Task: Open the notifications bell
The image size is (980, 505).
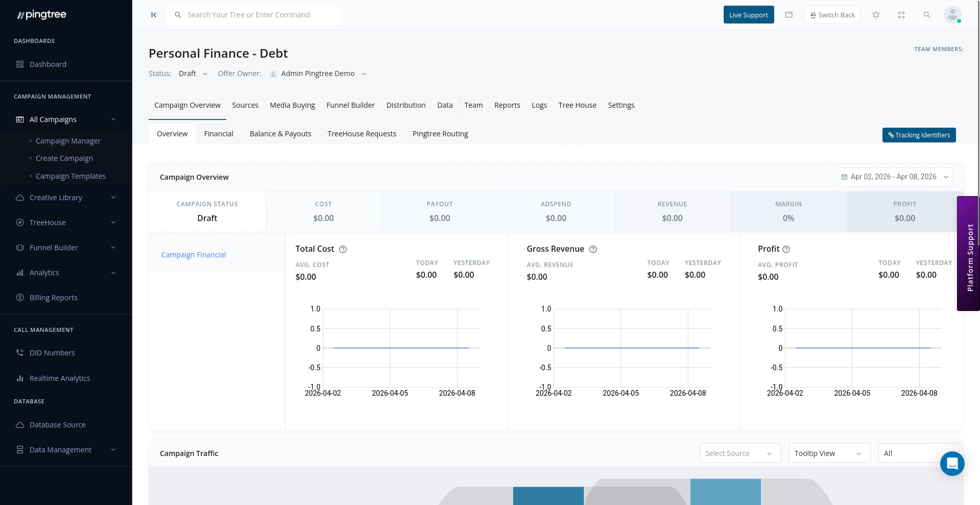Action: (876, 15)
